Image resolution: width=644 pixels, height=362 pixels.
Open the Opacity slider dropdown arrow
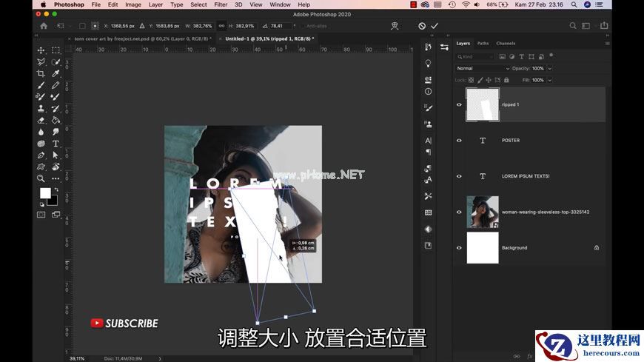[x=549, y=68]
